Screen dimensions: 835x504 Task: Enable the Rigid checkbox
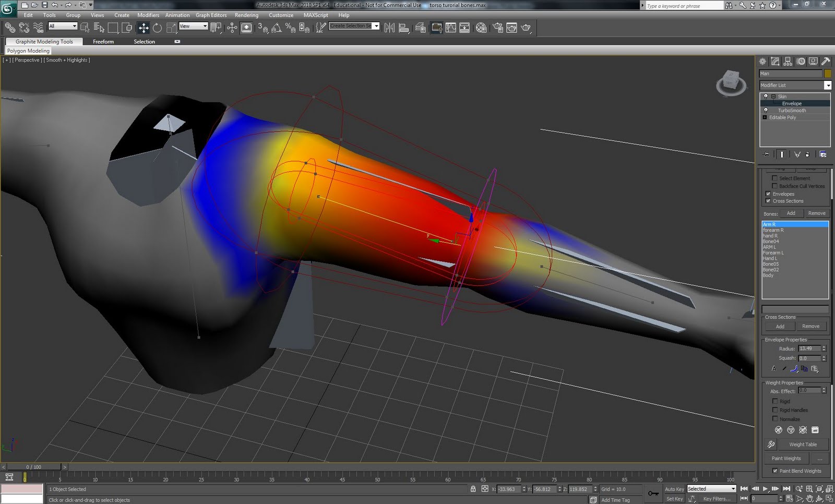[776, 401]
